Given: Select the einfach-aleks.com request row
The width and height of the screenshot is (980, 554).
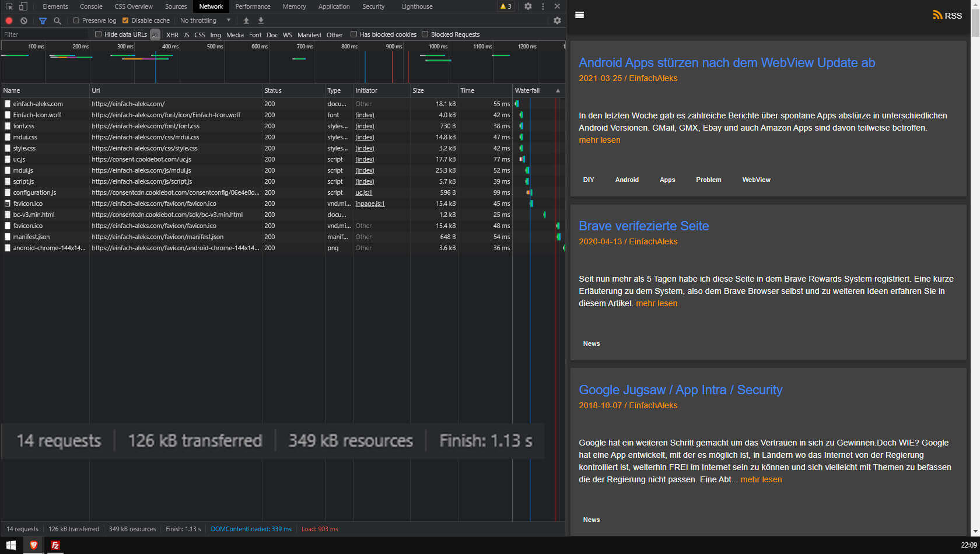Looking at the screenshot, I should coord(283,104).
